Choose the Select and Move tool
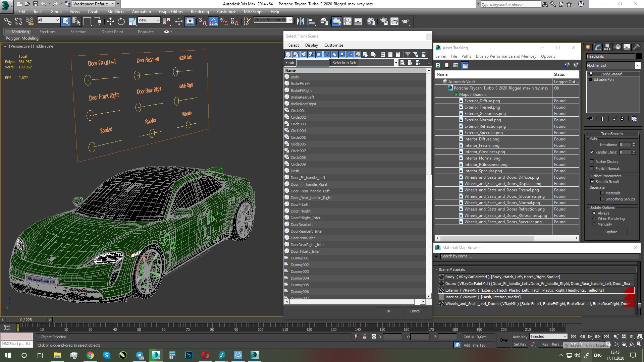The width and height of the screenshot is (644, 362). tap(110, 21)
